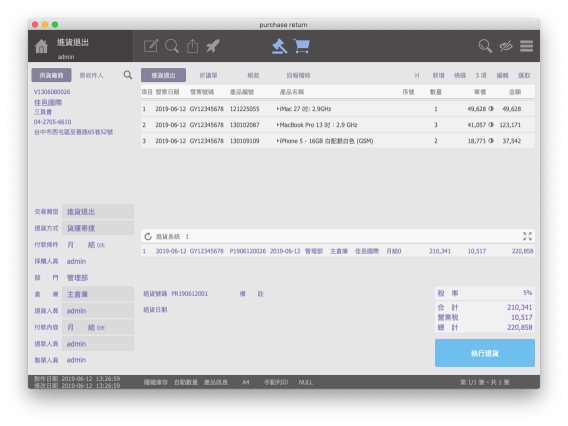Expand the iMac 27 product row triangle
Image resolution: width=568 pixels, height=426 pixels.
[x=278, y=109]
